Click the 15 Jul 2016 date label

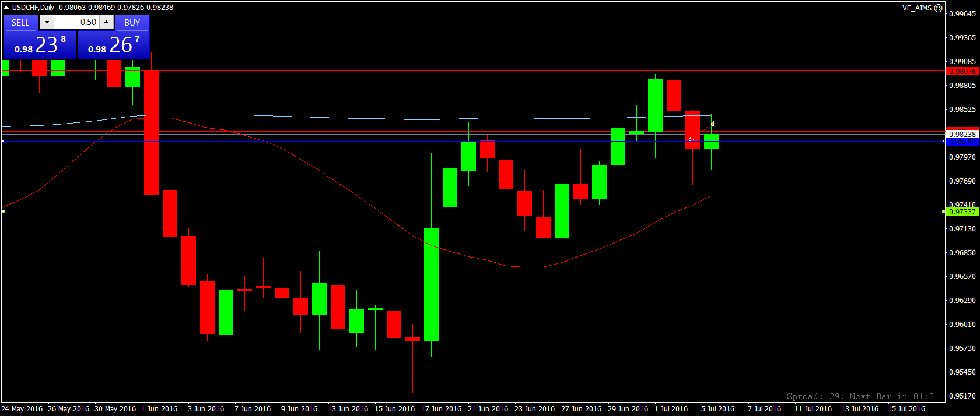pos(907,408)
